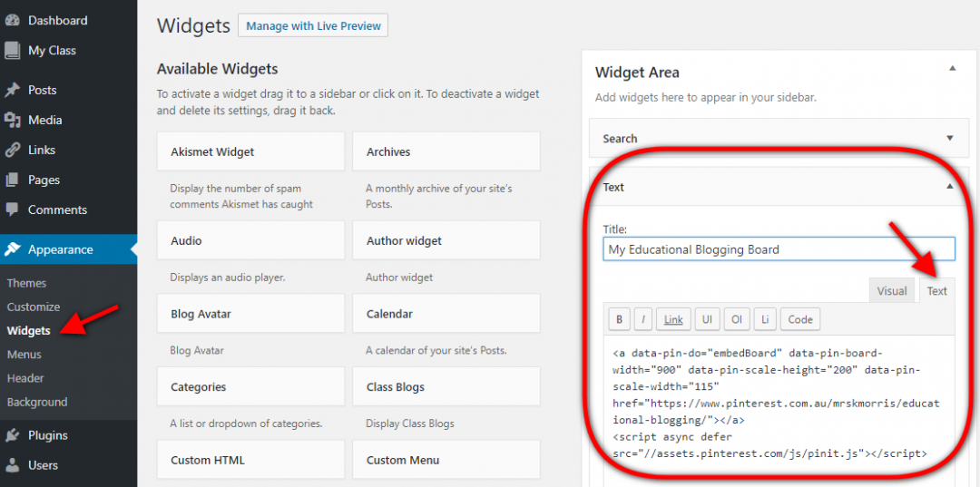The height and width of the screenshot is (487, 980).
Task: Open the Themes submenu item
Action: click(27, 283)
